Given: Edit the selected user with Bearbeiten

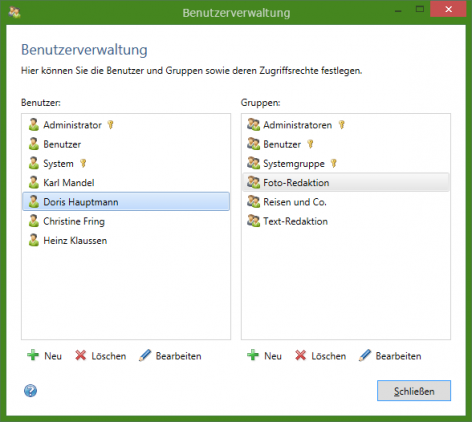Looking at the screenshot, I should pos(170,356).
